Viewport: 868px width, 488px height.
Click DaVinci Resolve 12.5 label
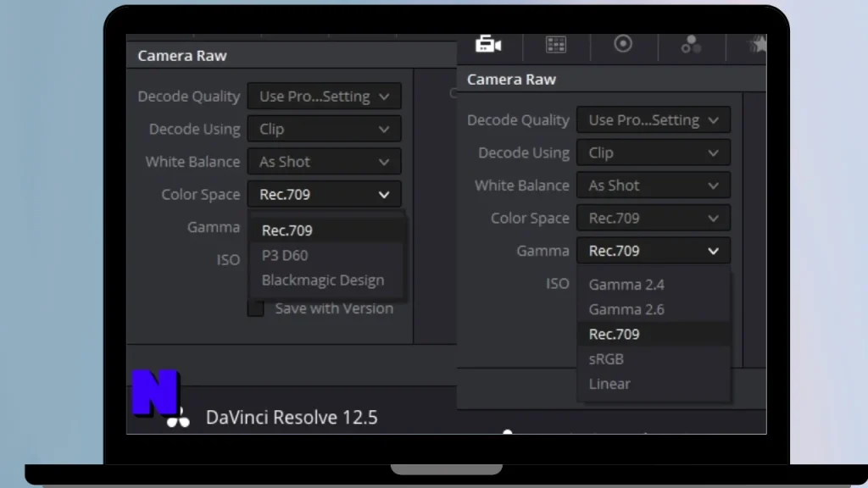292,417
